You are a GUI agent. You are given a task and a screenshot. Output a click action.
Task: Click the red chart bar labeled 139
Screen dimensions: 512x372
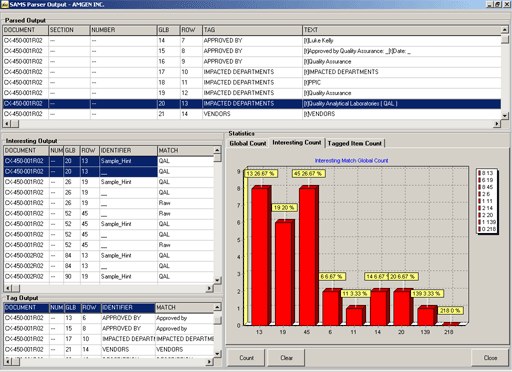click(426, 316)
